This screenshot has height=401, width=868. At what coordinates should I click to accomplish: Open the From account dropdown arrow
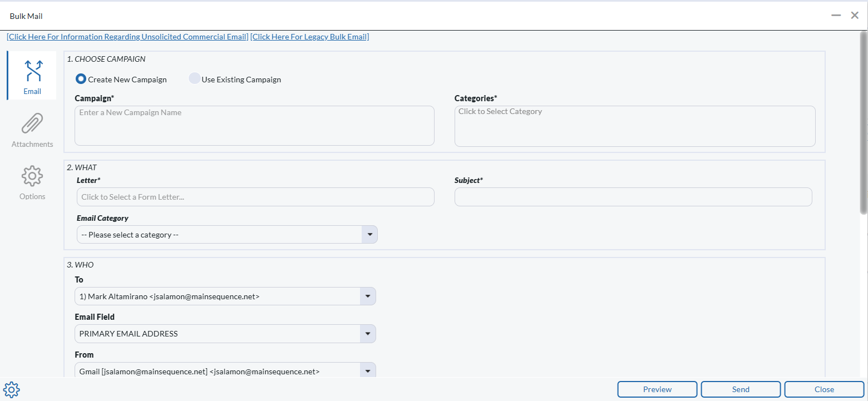click(x=368, y=371)
